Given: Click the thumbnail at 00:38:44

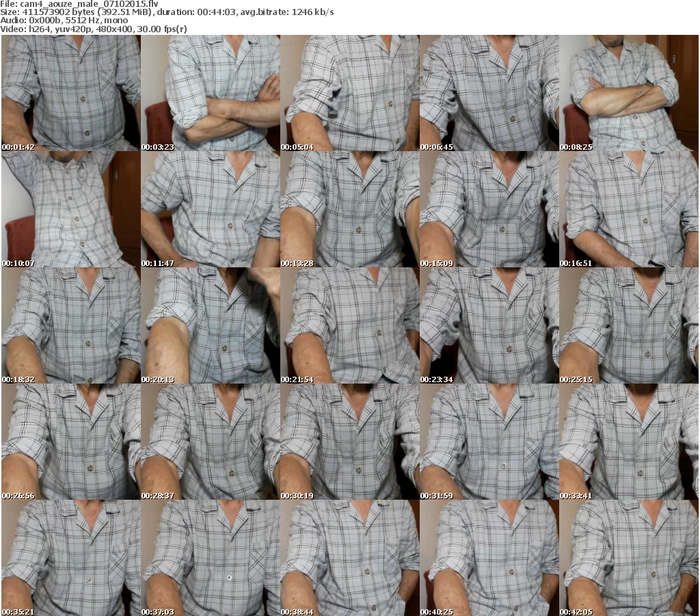Looking at the screenshot, I should 350,558.
